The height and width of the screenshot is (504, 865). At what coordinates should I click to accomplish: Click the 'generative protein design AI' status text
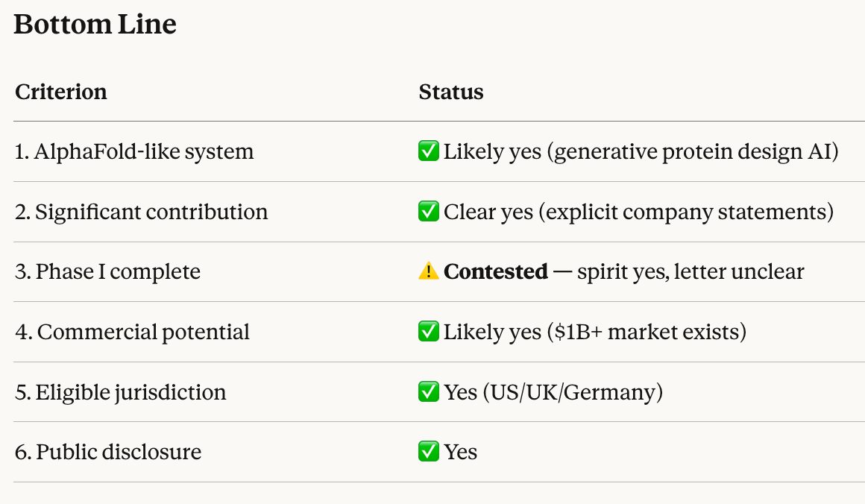(x=696, y=152)
